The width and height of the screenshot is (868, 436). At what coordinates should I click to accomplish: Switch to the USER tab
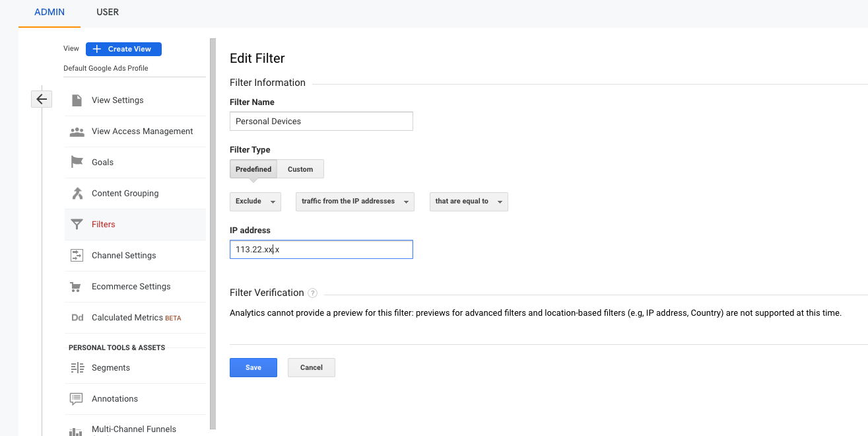pos(108,12)
